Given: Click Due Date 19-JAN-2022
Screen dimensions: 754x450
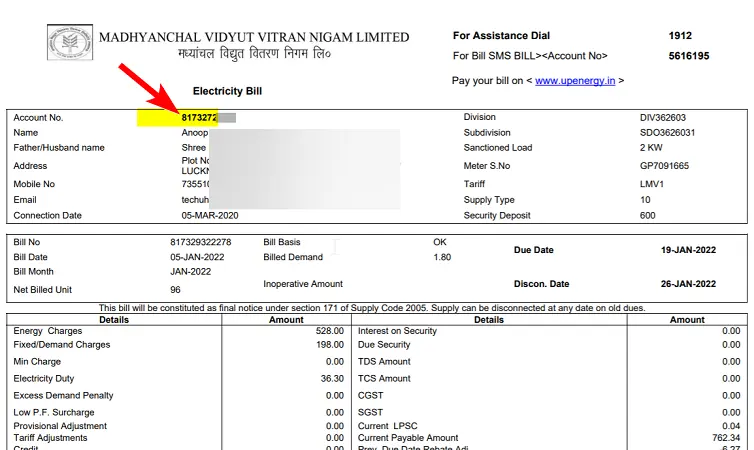Looking at the screenshot, I should point(688,250).
